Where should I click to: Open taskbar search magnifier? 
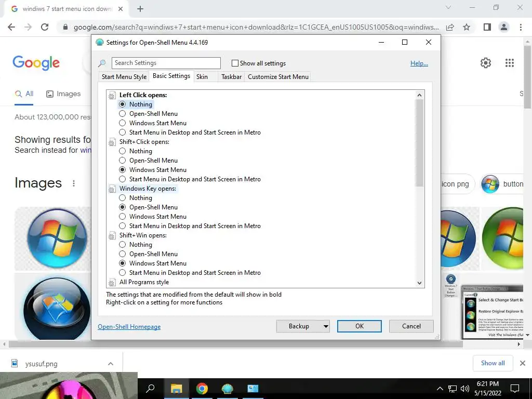click(x=150, y=388)
